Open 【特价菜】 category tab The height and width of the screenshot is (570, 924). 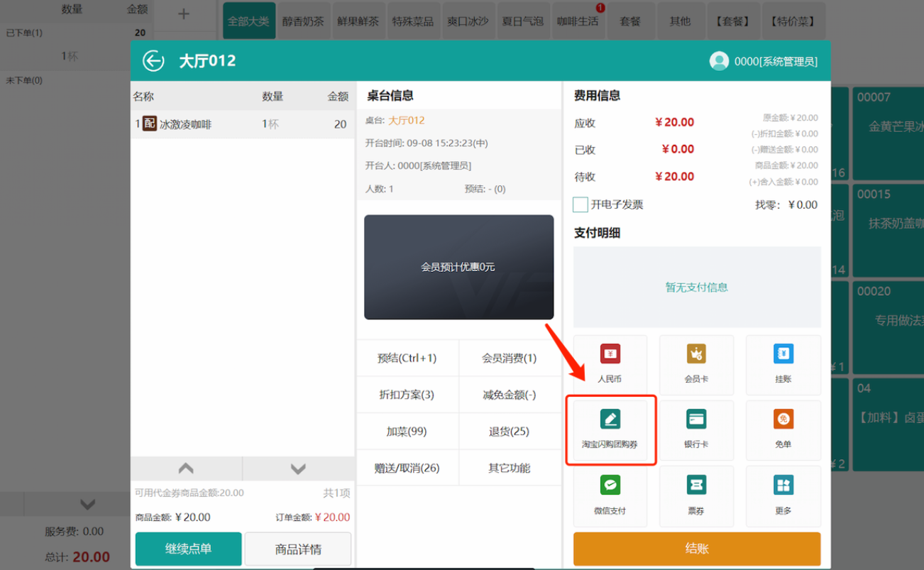click(792, 21)
